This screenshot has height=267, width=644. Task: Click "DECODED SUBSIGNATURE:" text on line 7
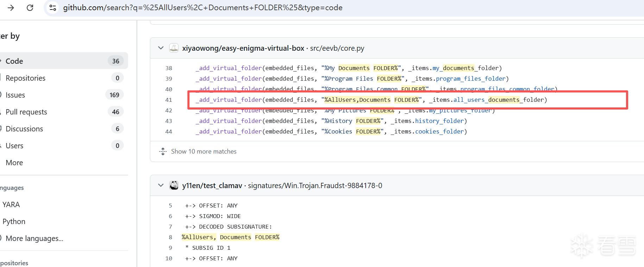[x=235, y=226]
